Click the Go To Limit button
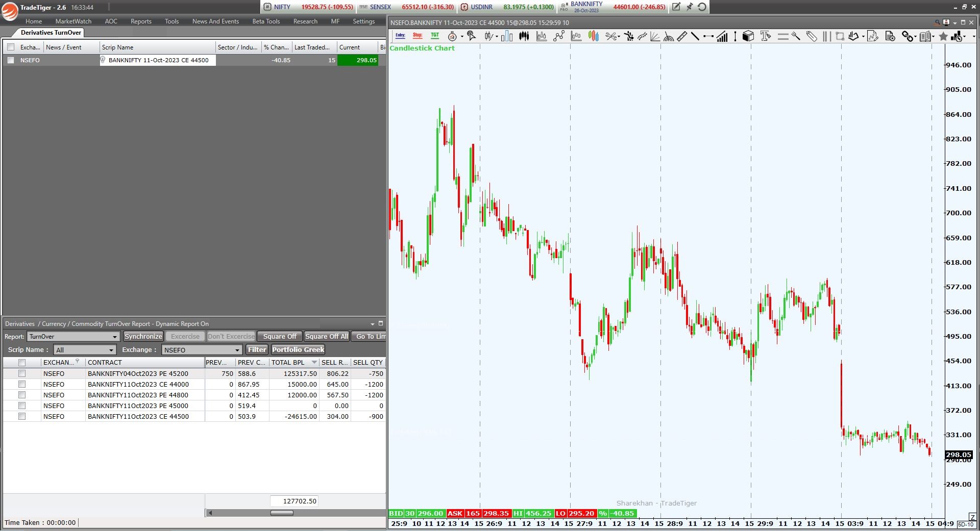The width and height of the screenshot is (980, 531). pos(369,337)
